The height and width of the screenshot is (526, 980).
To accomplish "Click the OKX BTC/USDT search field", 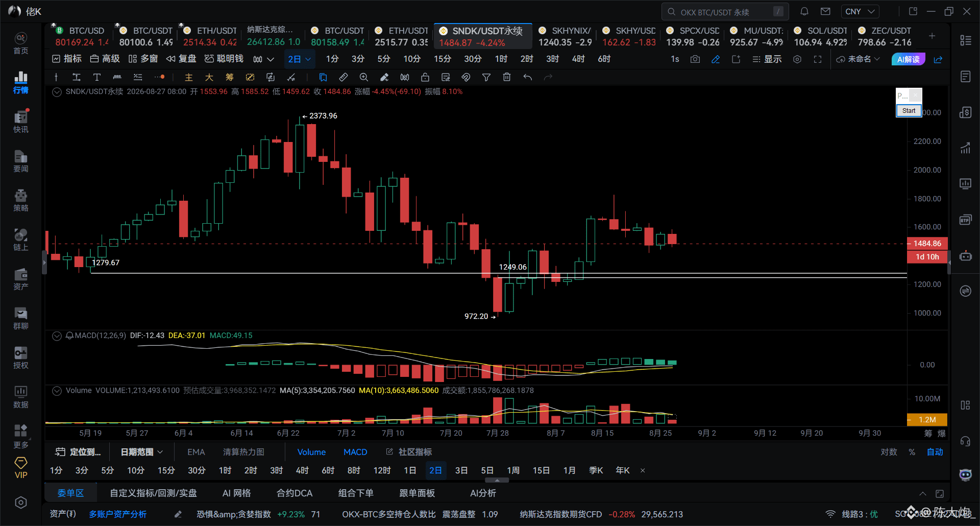I will coord(725,11).
